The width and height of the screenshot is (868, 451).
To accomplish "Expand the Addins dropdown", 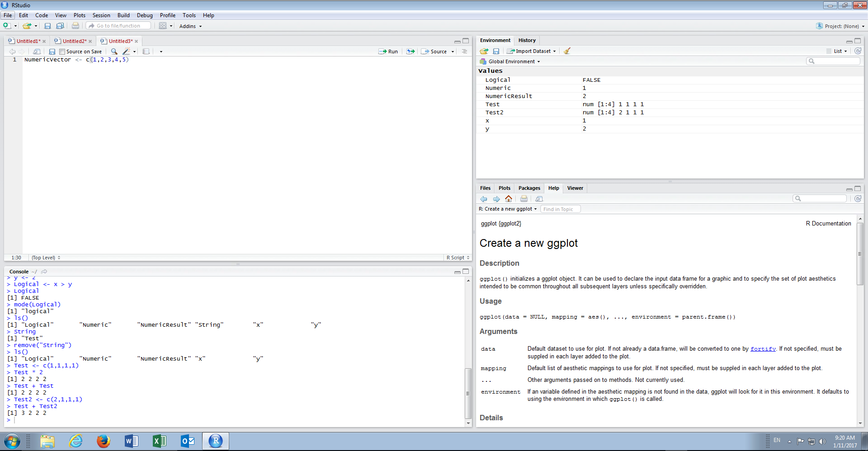I will (190, 26).
